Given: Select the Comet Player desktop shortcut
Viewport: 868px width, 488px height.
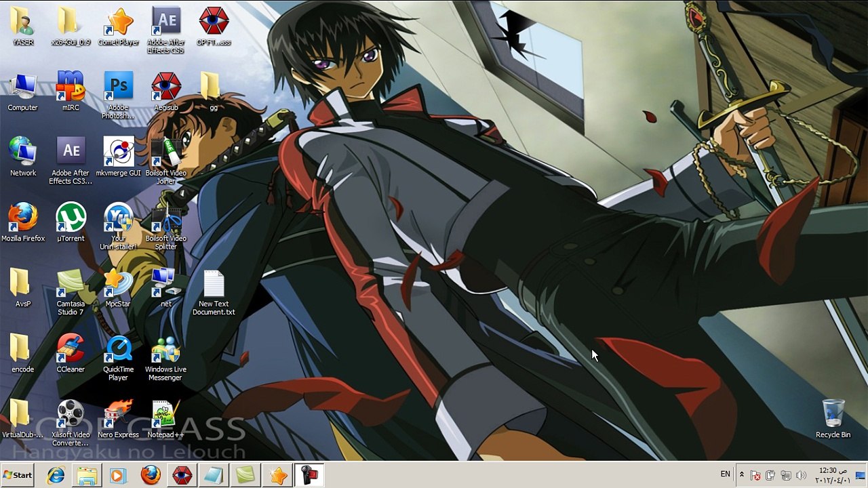Looking at the screenshot, I should click(118, 26).
